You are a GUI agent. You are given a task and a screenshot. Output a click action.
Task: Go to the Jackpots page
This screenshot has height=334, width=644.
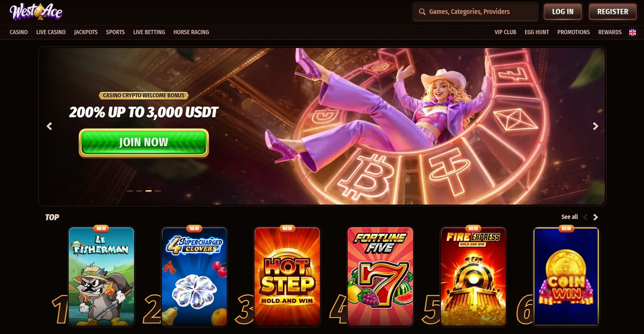pyautogui.click(x=86, y=32)
